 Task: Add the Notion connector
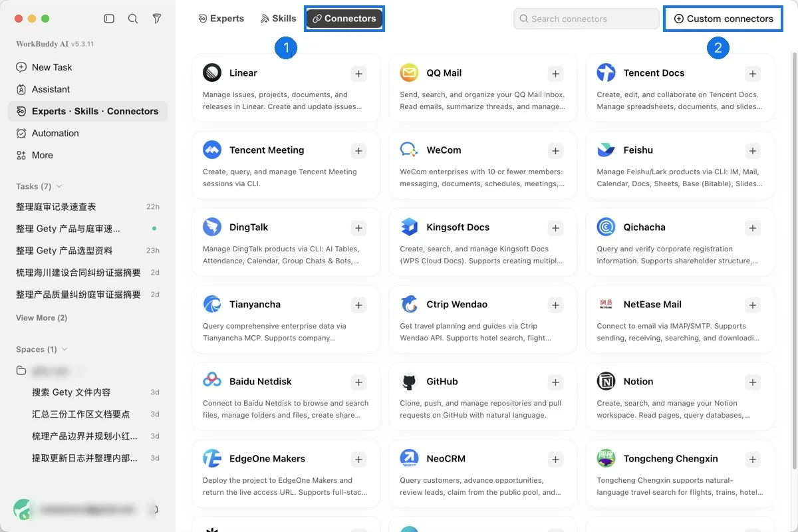tap(753, 382)
